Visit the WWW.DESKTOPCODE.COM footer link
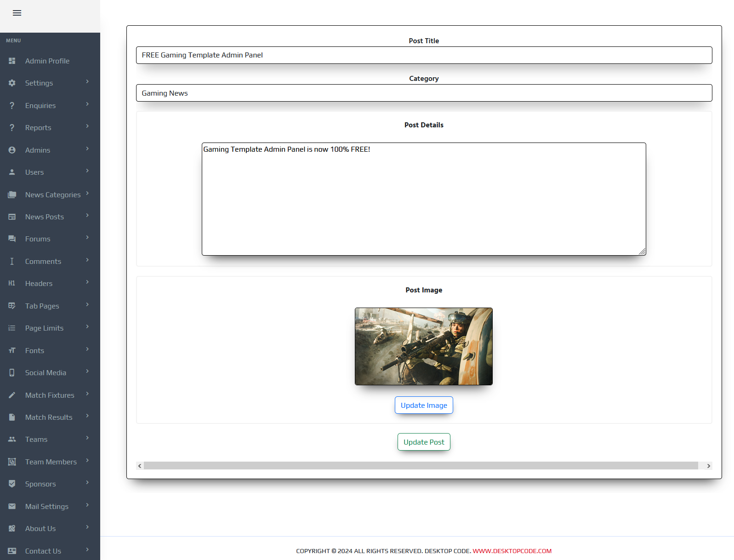Viewport: 734px width, 560px height. (x=512, y=551)
